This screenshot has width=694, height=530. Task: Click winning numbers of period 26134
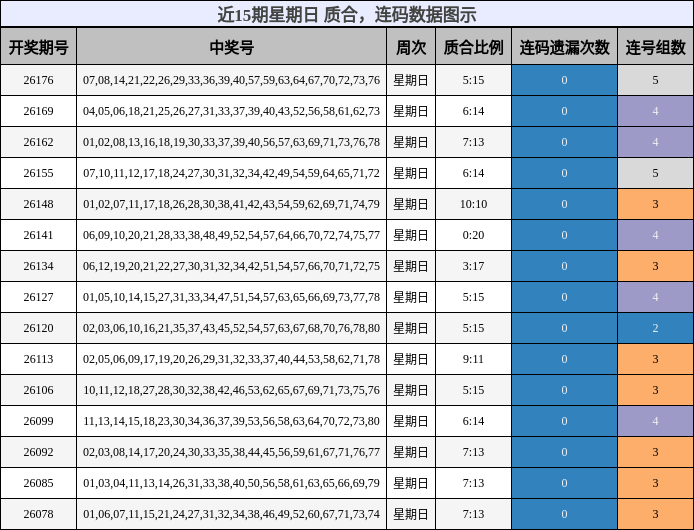coord(231,266)
